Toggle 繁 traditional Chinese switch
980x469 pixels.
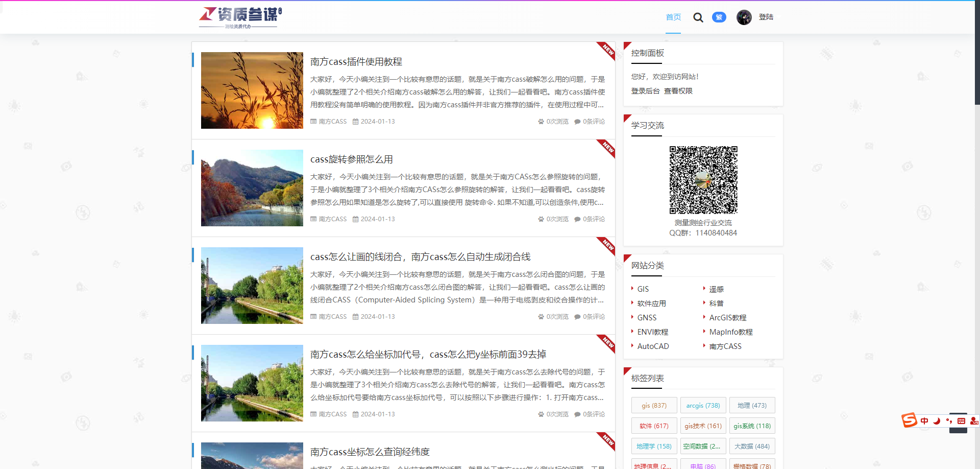tap(719, 17)
